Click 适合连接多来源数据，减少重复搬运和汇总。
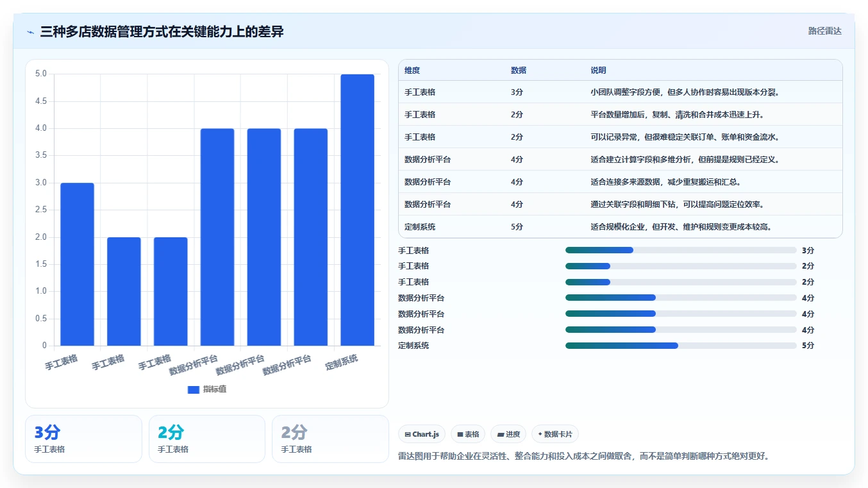 [665, 182]
